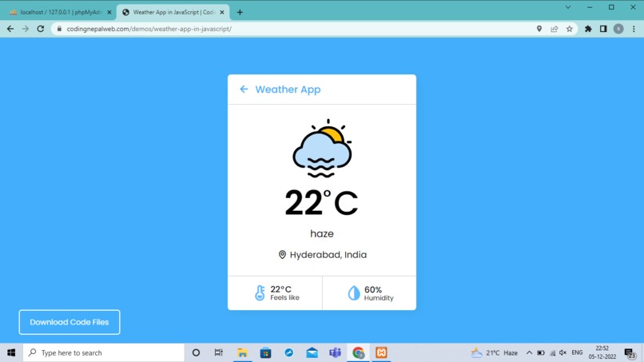Screen dimensions: 644x362
Task: Open Cortana circle on taskbar
Action: (x=196, y=352)
